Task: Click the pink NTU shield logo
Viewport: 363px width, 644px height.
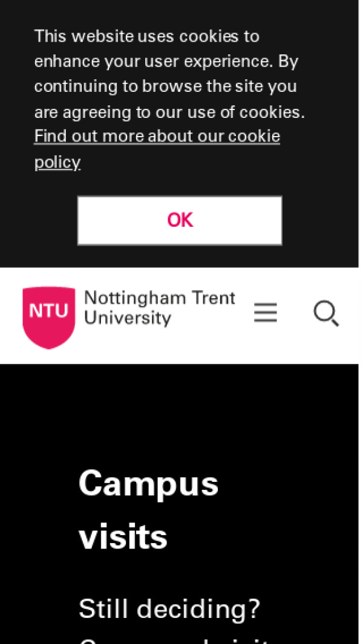Action: pyautogui.click(x=49, y=317)
